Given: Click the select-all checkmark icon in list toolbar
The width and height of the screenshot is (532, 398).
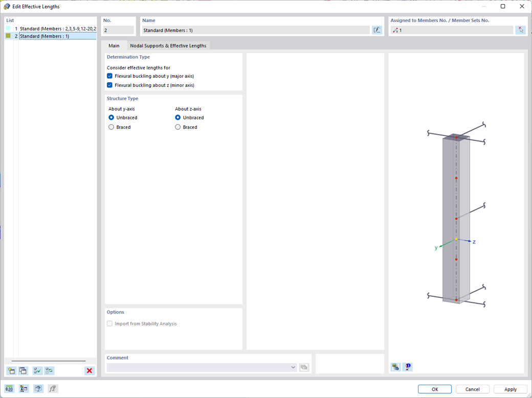Looking at the screenshot, I should tap(36, 370).
